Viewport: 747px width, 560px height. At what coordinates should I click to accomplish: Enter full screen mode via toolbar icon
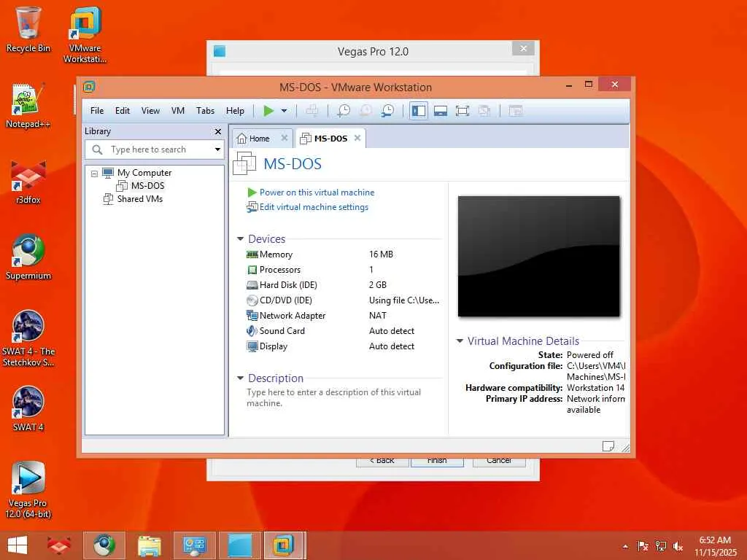coord(462,111)
